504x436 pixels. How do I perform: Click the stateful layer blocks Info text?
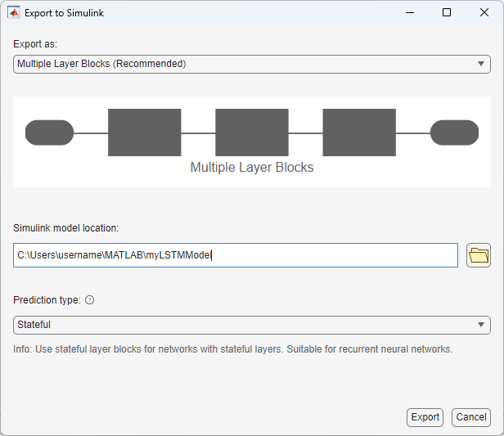coord(232,349)
